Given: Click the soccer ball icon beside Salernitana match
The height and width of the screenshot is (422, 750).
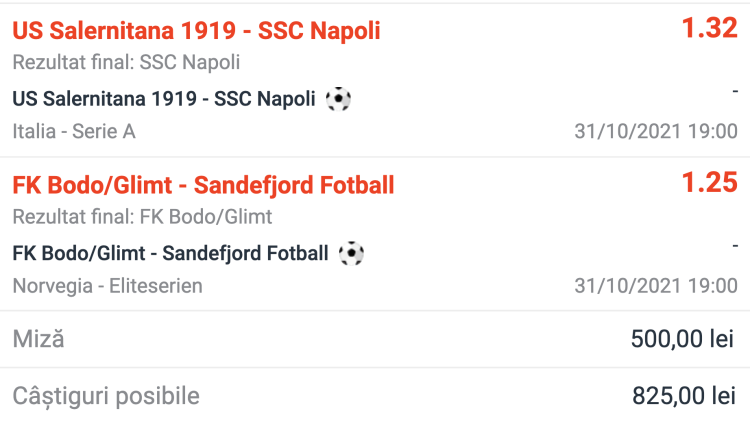Looking at the screenshot, I should [339, 99].
